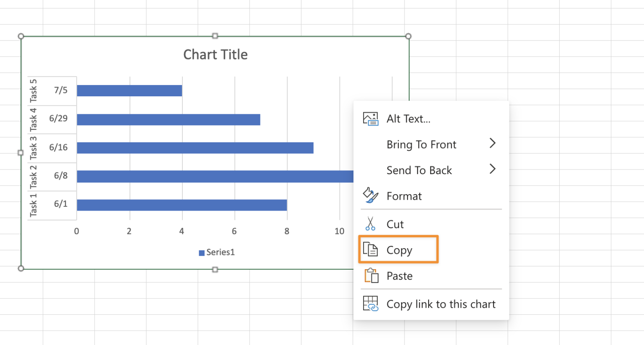644x345 pixels.
Task: Select the Chart Title text
Action: (215, 54)
